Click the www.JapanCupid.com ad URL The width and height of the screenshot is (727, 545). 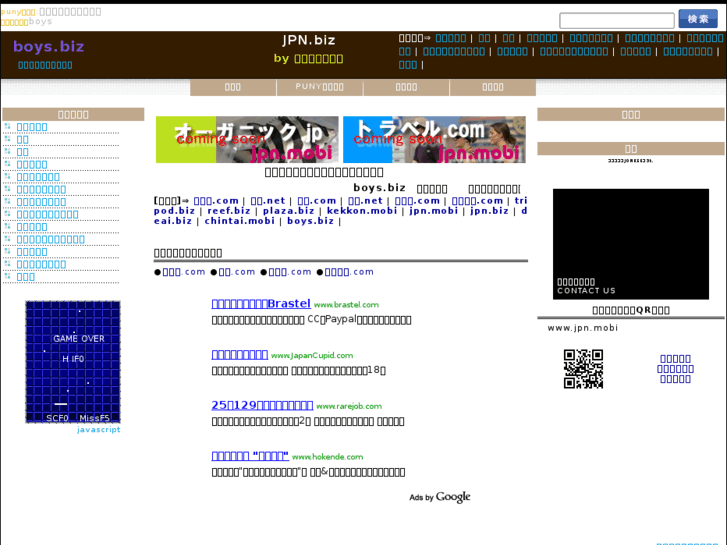312,355
